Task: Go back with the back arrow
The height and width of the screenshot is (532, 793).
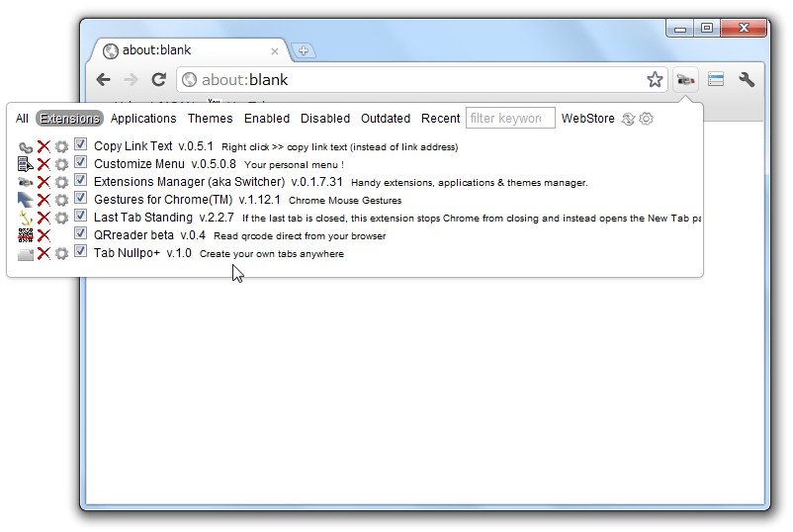Action: 104,79
